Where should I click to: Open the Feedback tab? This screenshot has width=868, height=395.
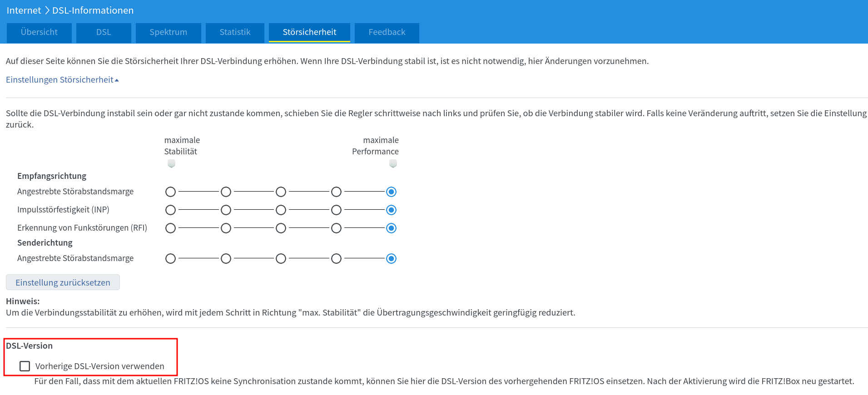pyautogui.click(x=387, y=32)
